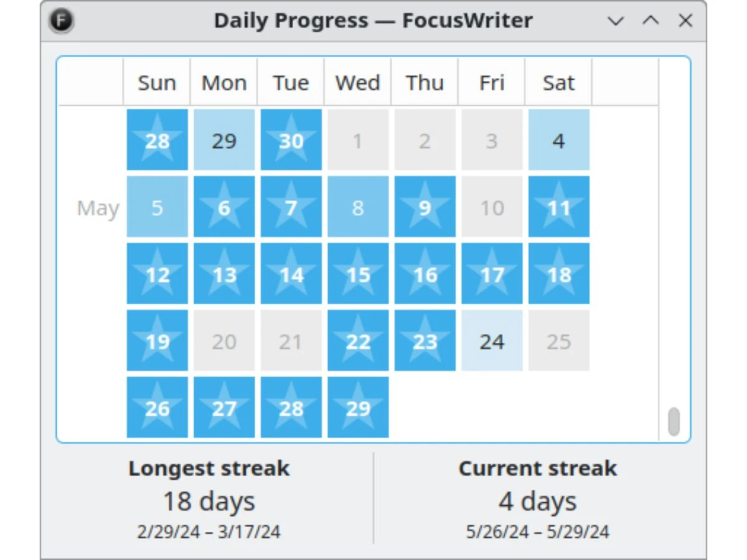Select the starred May 17 day
This screenshot has height=560, width=747.
[x=492, y=274]
